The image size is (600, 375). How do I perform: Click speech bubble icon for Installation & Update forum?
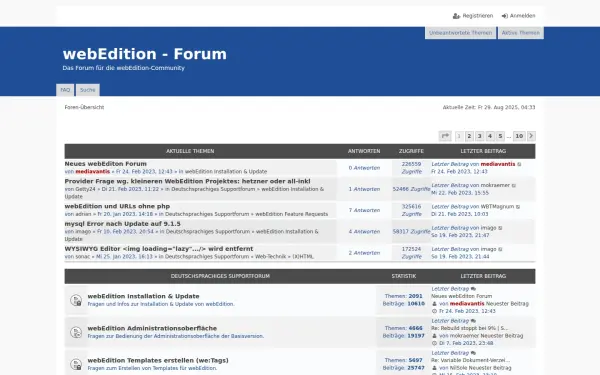(473, 289)
